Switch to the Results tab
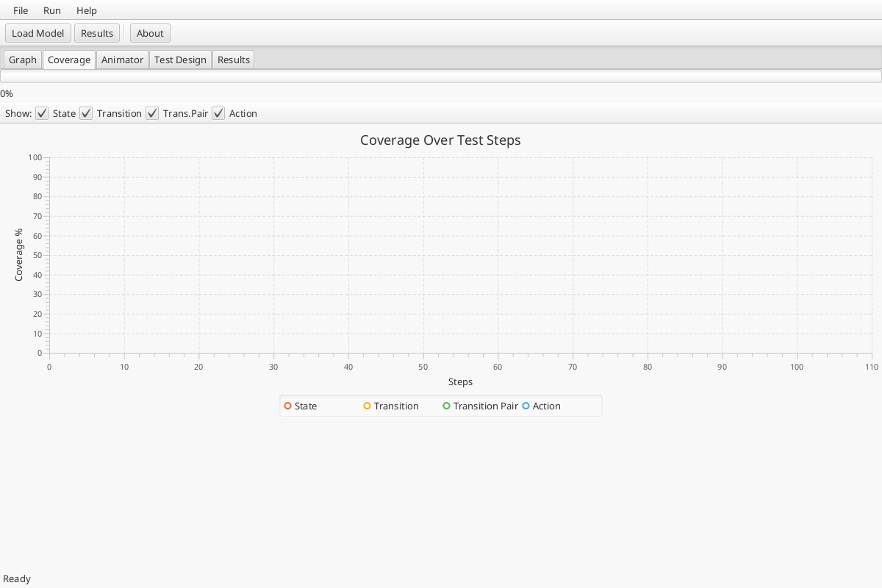The image size is (882, 588). pos(233,60)
